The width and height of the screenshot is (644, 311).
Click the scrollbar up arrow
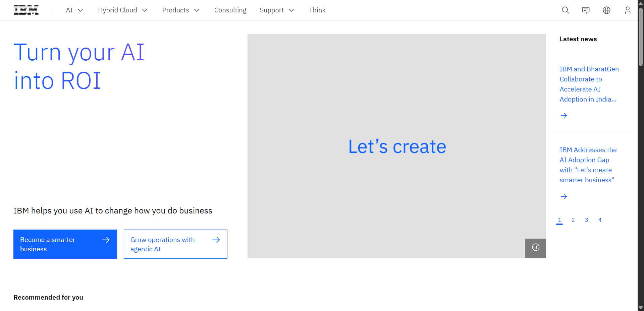[x=641, y=3]
